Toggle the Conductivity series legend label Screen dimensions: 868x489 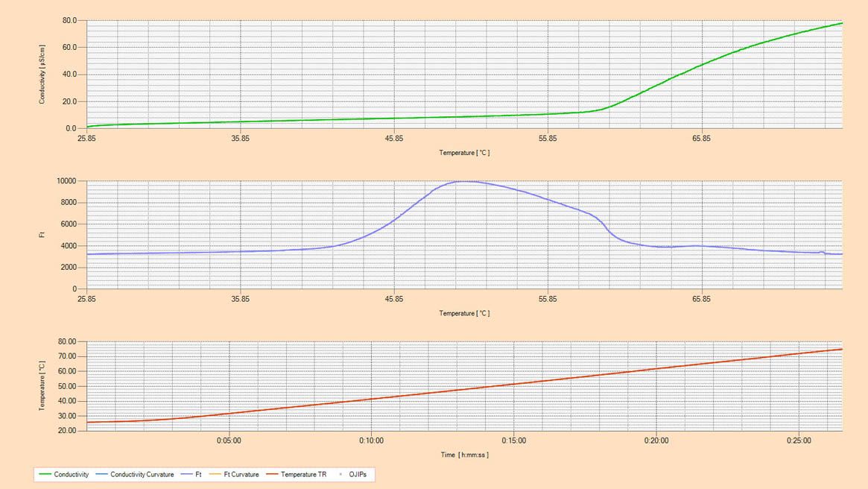pos(71,475)
